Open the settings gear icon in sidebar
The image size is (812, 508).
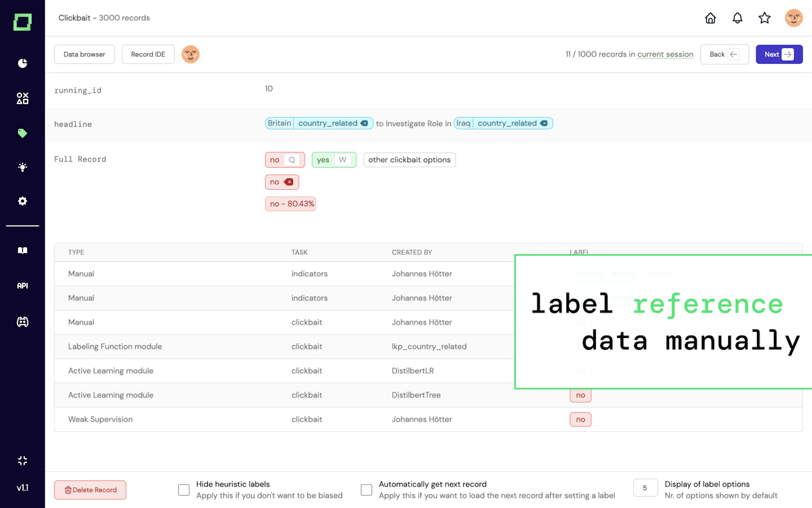click(22, 201)
